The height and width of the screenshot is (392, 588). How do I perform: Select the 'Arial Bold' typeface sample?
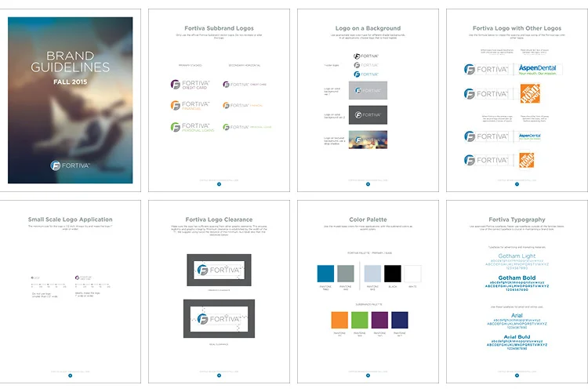pyautogui.click(x=517, y=343)
